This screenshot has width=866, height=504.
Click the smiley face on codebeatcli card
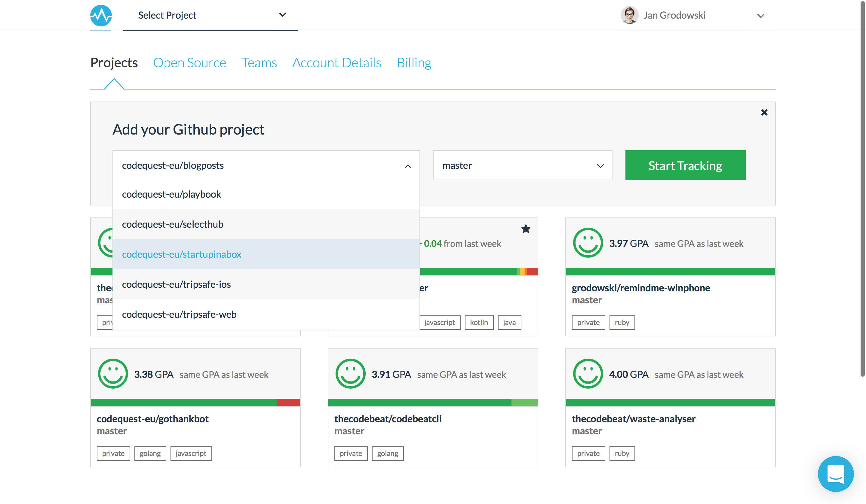coord(350,374)
